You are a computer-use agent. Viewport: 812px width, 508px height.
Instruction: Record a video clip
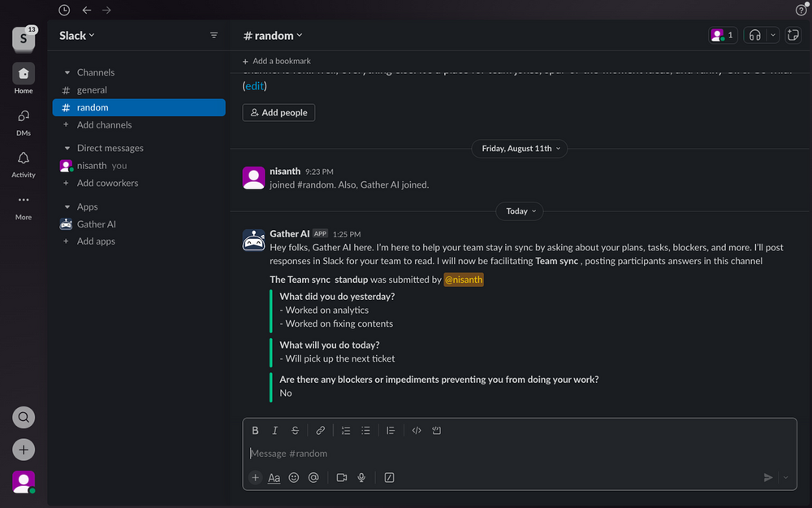(342, 477)
